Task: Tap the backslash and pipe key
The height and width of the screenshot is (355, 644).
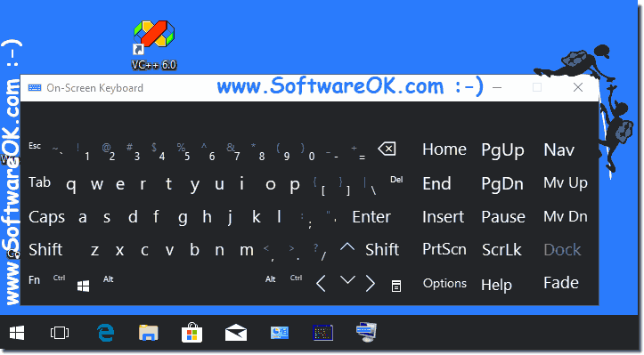Action: (x=370, y=185)
